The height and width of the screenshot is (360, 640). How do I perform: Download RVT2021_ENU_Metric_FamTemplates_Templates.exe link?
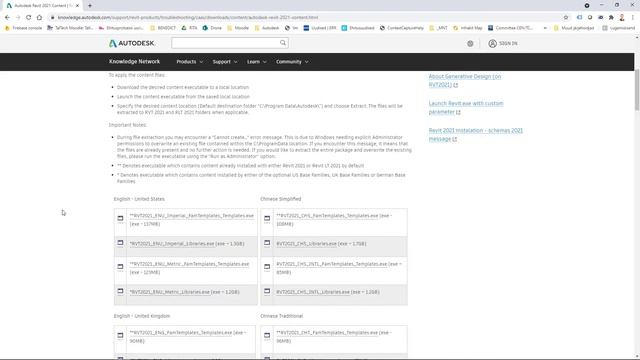click(x=189, y=264)
